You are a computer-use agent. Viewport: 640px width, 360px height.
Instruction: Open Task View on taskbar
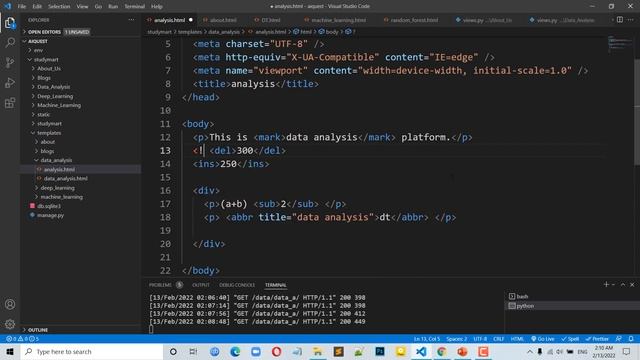[x=193, y=351]
